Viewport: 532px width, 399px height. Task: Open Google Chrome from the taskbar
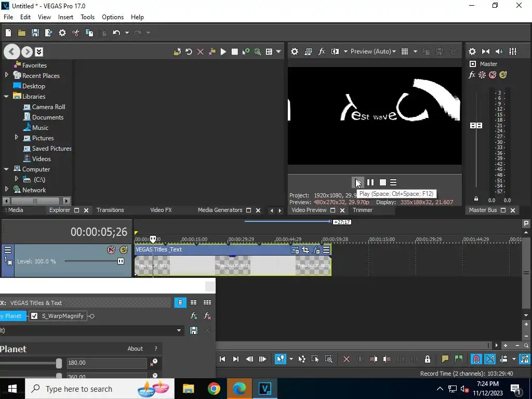[x=214, y=389]
